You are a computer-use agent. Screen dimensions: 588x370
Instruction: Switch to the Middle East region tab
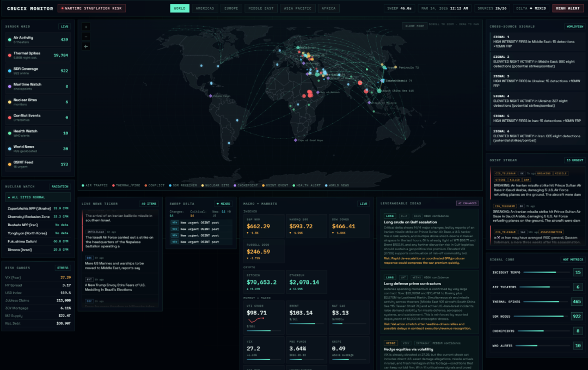coord(261,8)
